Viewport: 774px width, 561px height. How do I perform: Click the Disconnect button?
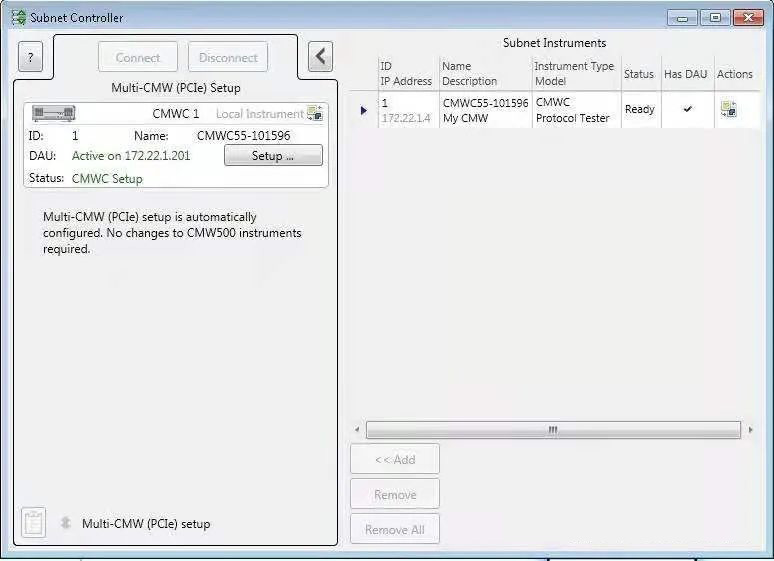228,57
